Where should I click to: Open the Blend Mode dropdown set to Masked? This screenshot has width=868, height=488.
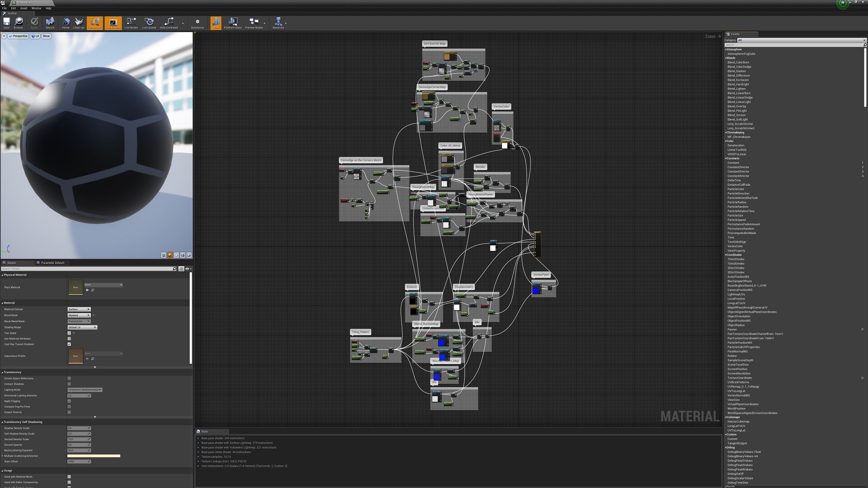79,315
